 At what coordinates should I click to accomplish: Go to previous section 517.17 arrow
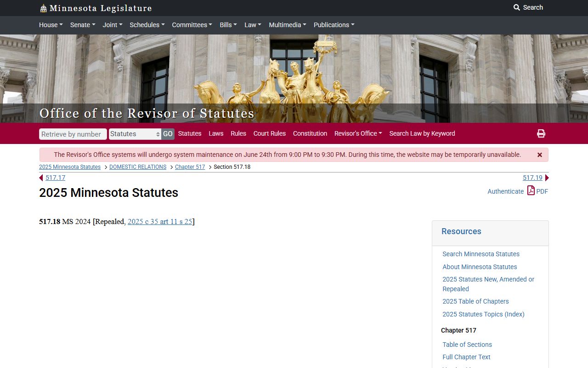click(x=41, y=178)
